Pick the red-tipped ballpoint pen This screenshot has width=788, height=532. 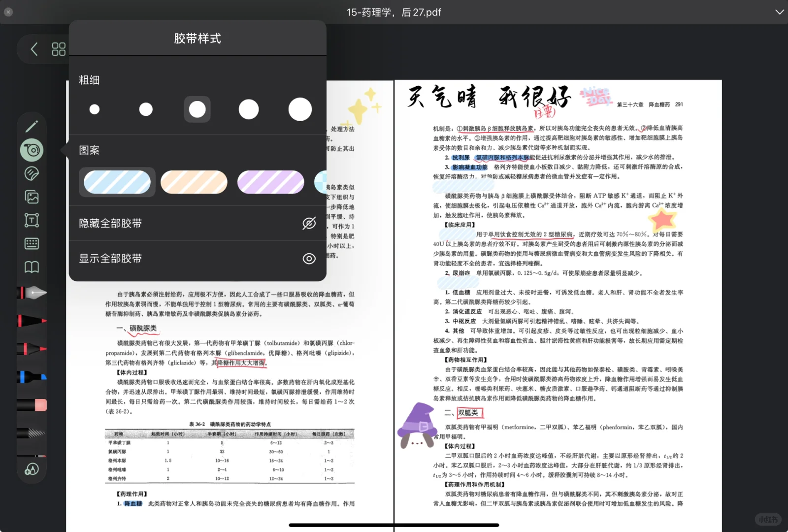tap(32, 321)
